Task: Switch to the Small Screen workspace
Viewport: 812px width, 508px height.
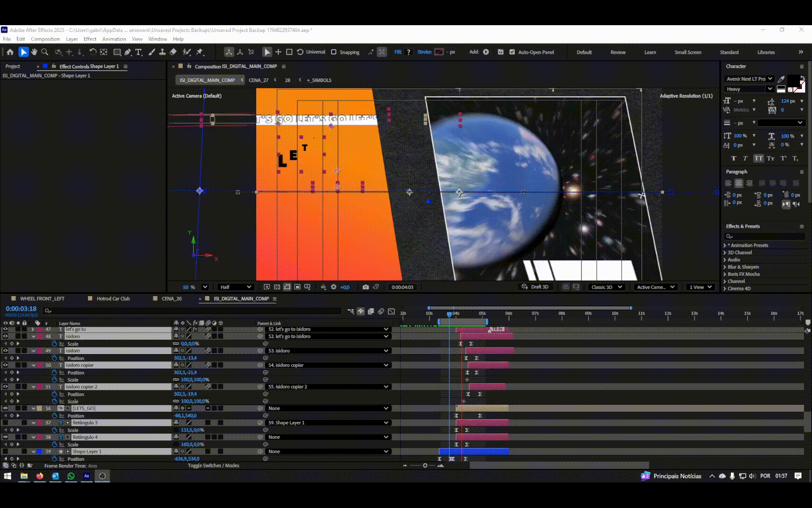Action: tap(688, 52)
